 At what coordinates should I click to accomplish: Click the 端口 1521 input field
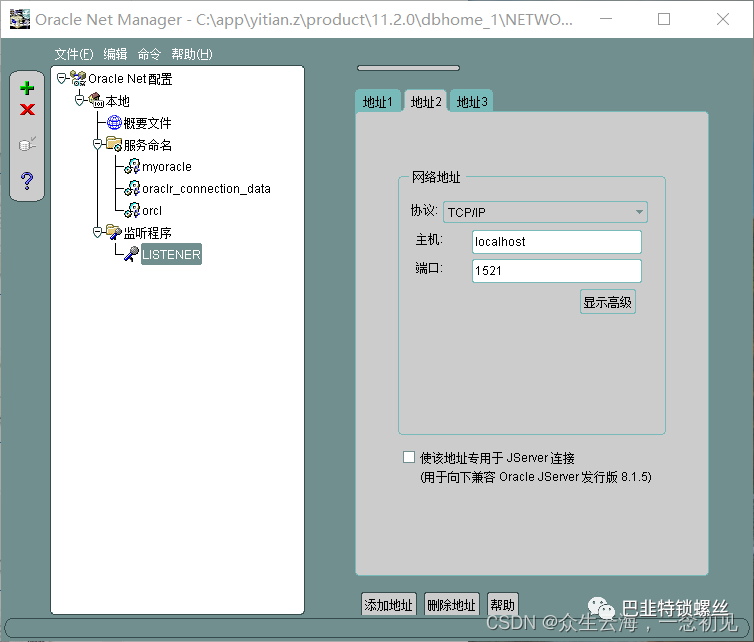click(557, 271)
